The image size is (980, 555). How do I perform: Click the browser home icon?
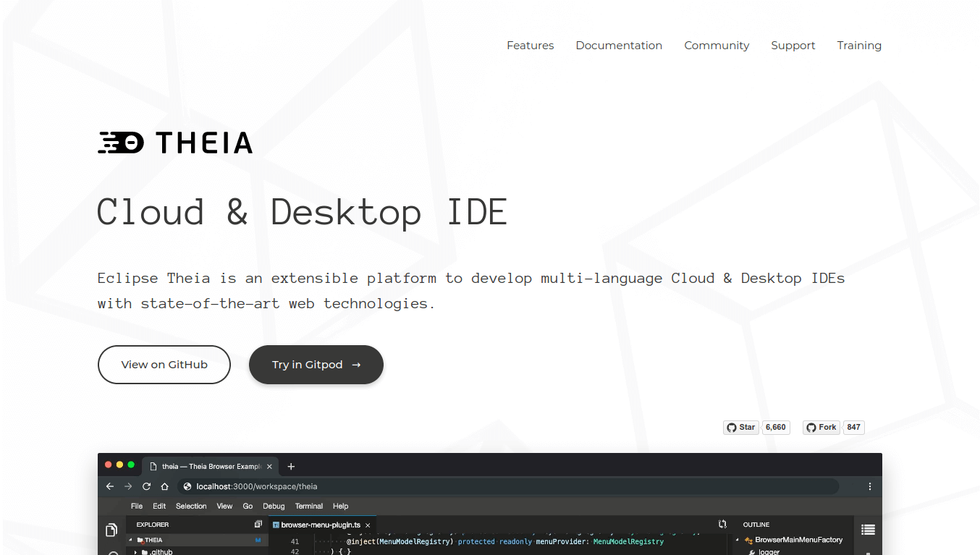point(166,486)
